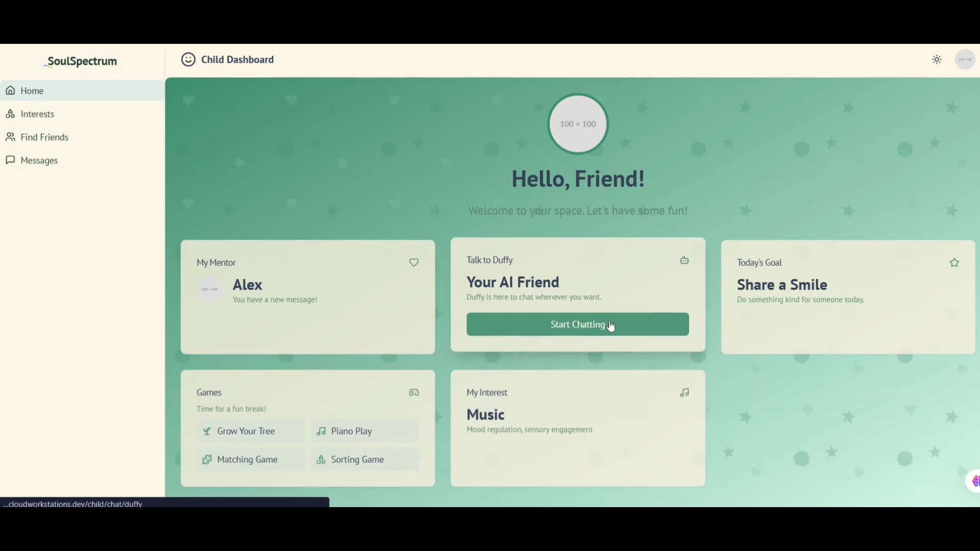Click the heart icon on My Mentor card
The height and width of the screenshot is (551, 980).
coord(414,263)
